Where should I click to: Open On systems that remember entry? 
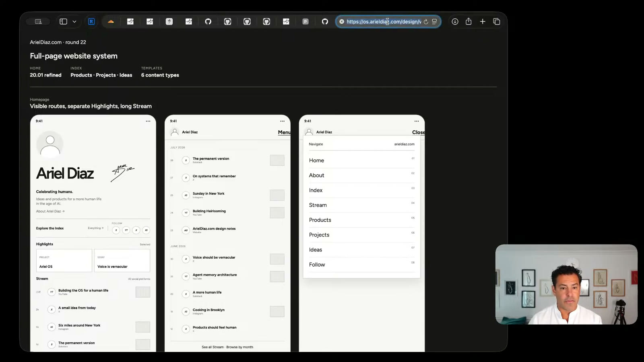coord(214,176)
